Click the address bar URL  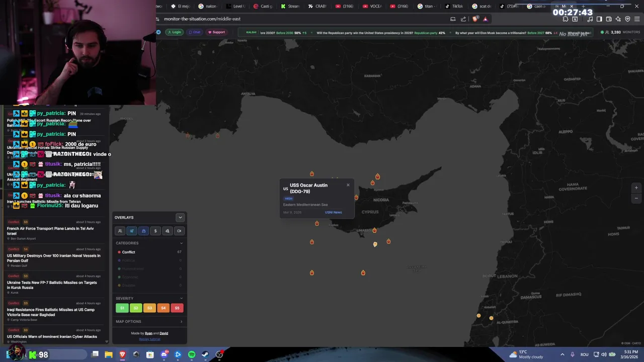click(202, 19)
